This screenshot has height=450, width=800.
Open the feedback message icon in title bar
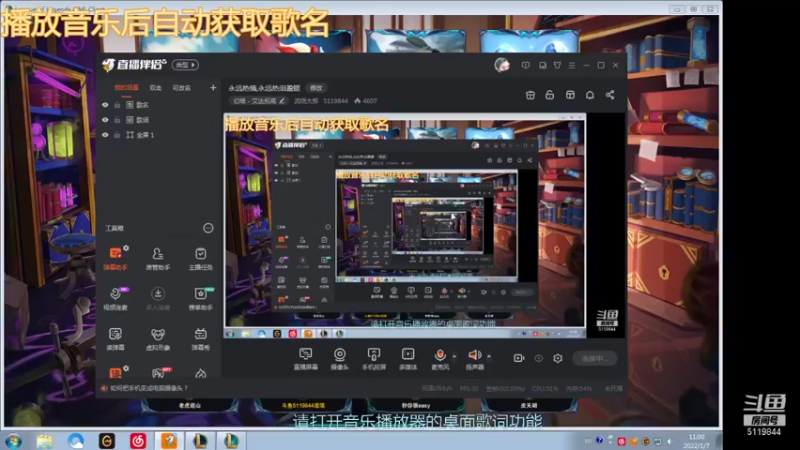coord(526,65)
